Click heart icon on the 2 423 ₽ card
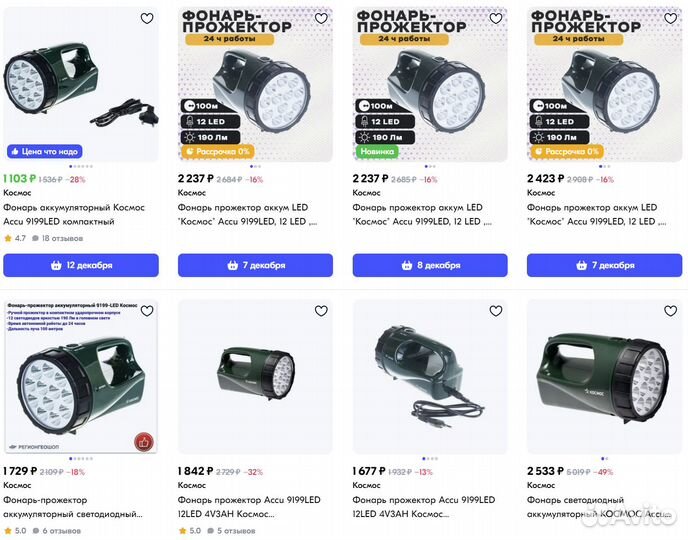Viewport: 688px width, 540px height. pyautogui.click(x=669, y=19)
